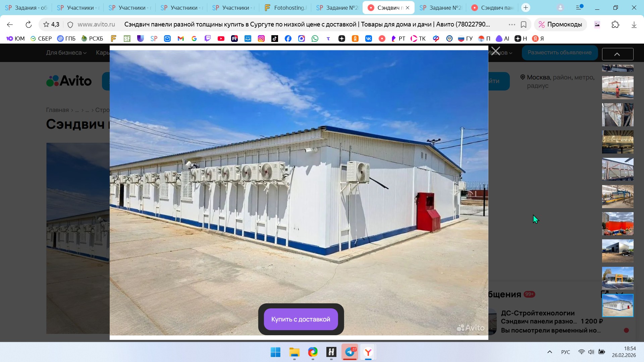Click Telegram icon in Windows taskbar
644x362 pixels.
pyautogui.click(x=350, y=352)
